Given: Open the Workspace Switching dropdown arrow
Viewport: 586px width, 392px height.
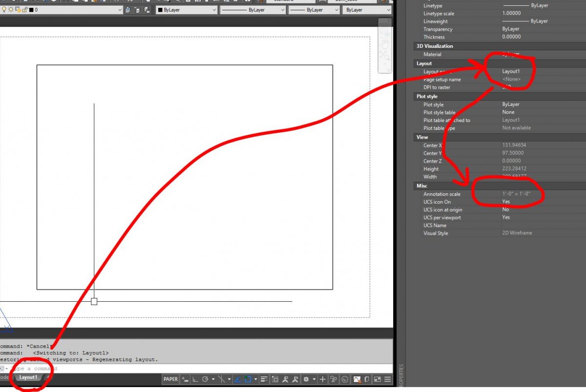Looking at the screenshot, I should coord(314,379).
